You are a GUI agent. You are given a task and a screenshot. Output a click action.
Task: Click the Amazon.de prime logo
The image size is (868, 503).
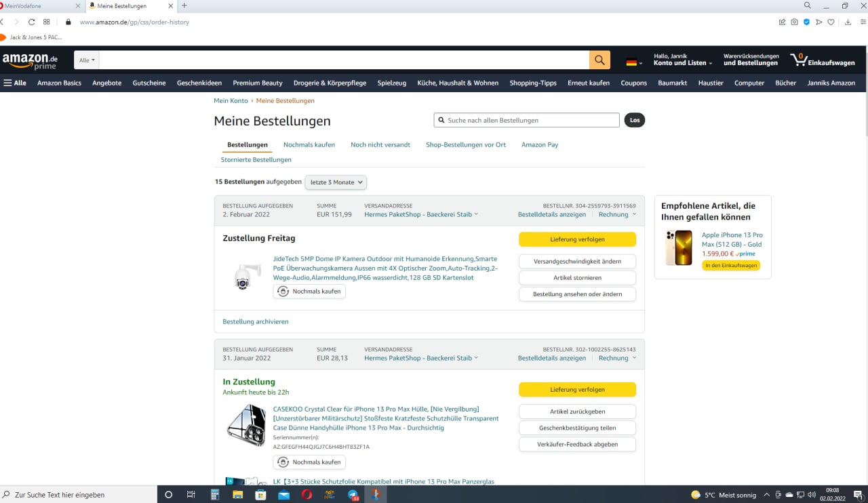coord(31,61)
